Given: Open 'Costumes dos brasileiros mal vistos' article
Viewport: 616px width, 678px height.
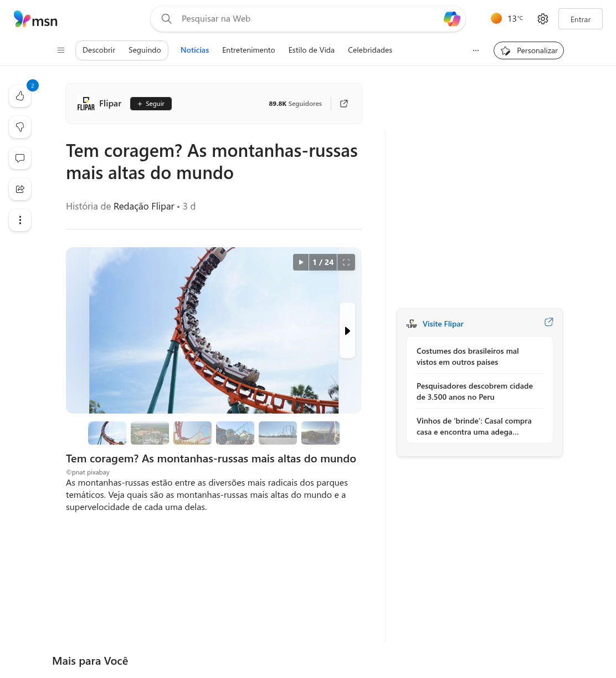Looking at the screenshot, I should (480, 356).
